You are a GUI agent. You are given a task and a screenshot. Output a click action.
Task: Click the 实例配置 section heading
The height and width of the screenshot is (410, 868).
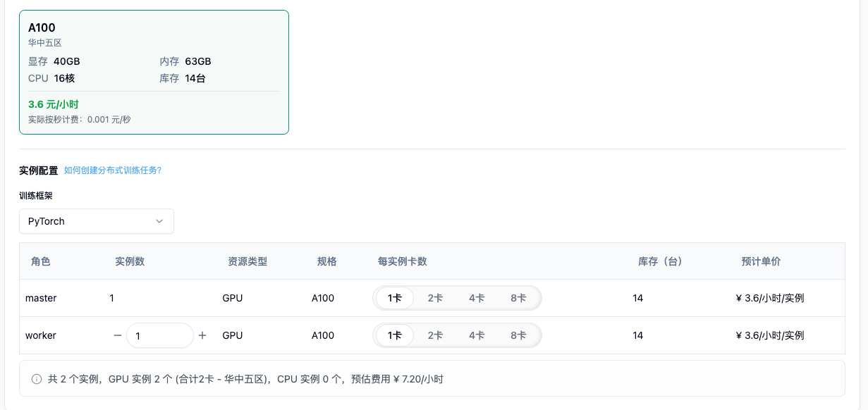(x=39, y=170)
